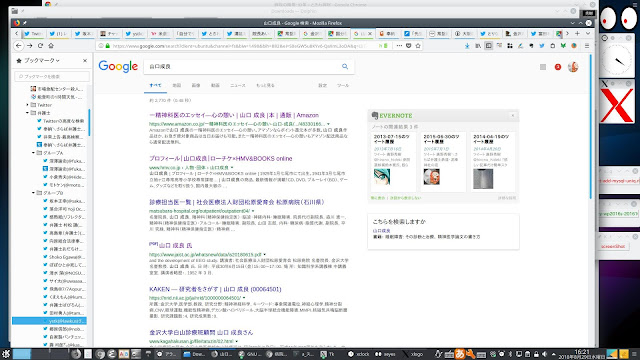Collapse the グループA bookmark folder

(x=33, y=153)
